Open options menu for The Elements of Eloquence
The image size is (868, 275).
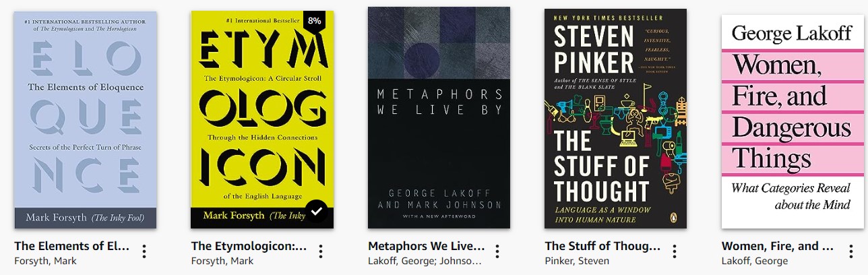tap(144, 252)
